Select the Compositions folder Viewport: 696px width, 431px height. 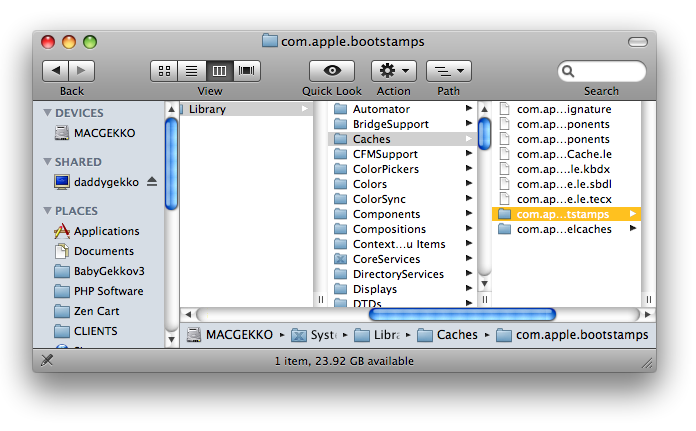(403, 229)
